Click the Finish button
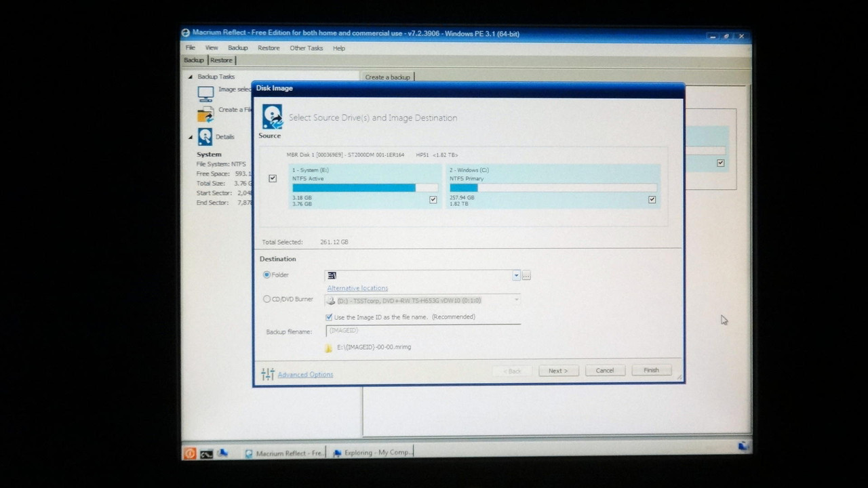This screenshot has width=868, height=488. coord(651,371)
